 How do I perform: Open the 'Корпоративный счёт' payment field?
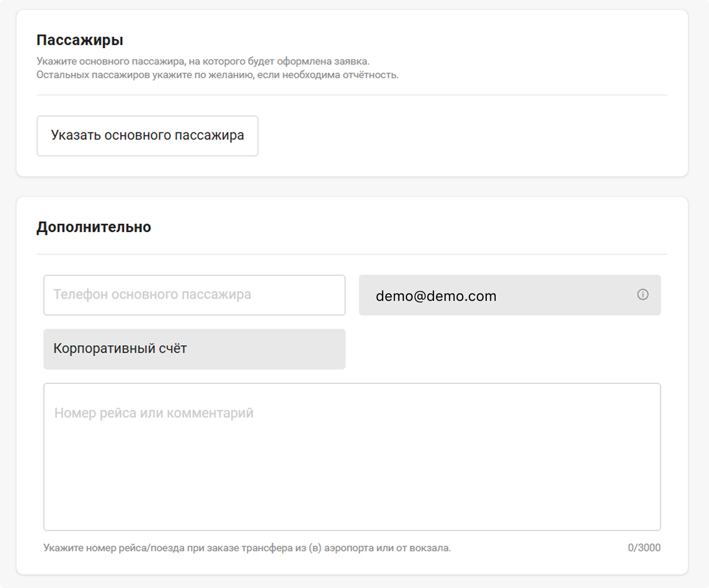point(194,349)
